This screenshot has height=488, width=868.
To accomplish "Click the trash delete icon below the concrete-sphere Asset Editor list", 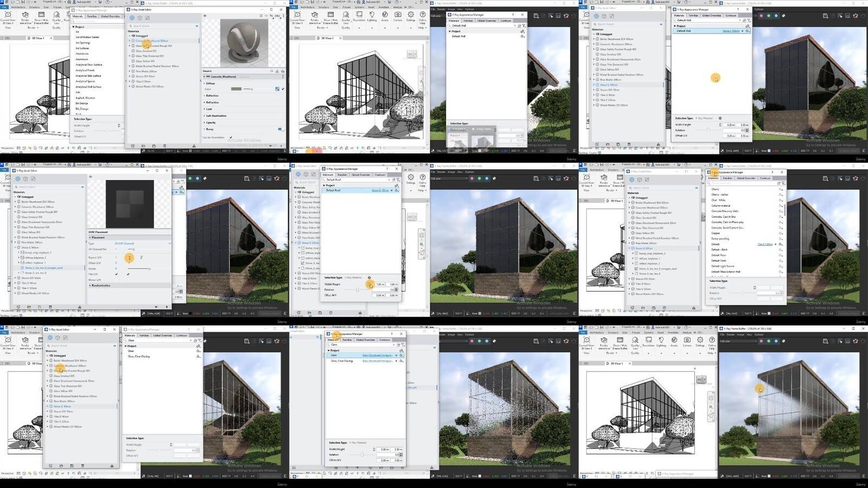I will (164, 145).
